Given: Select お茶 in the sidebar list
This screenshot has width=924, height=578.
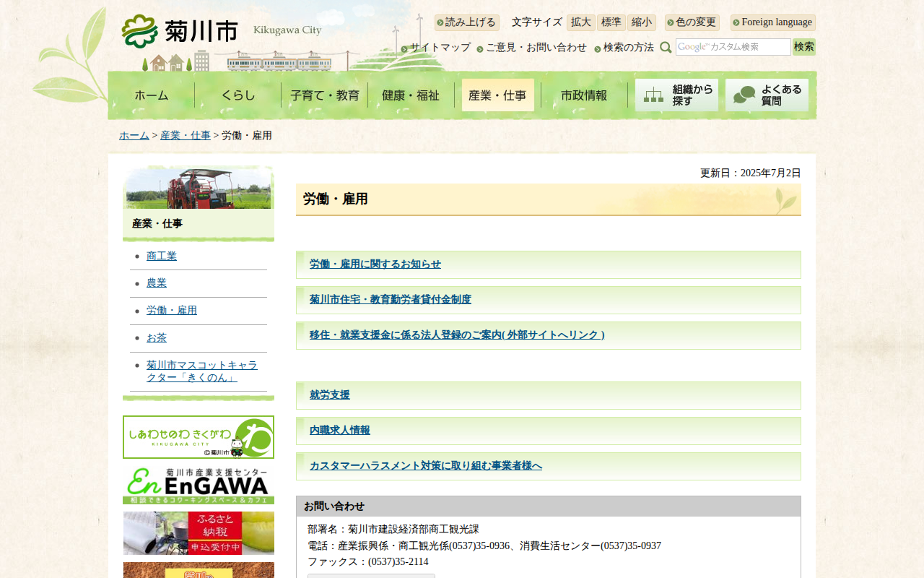Looking at the screenshot, I should 157,338.
